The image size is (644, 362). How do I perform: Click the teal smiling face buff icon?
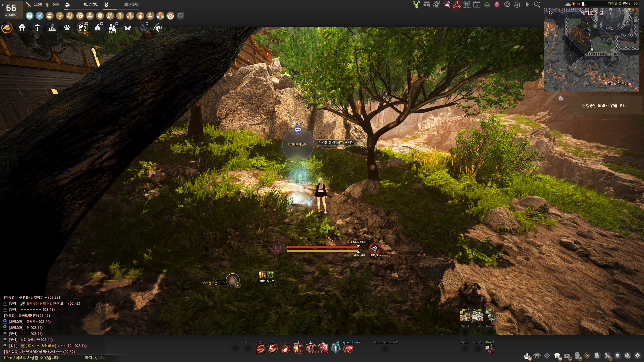pyautogui.click(x=29, y=16)
